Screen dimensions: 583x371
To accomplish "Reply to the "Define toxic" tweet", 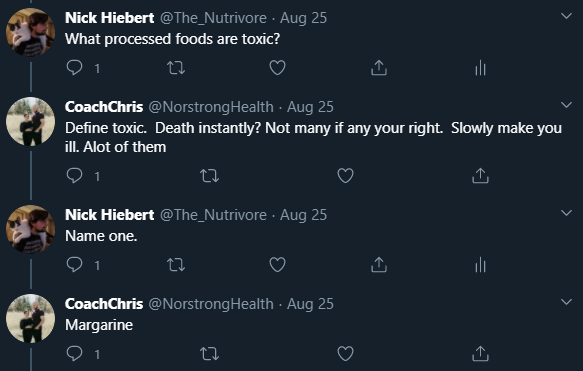I will pyautogui.click(x=74, y=175).
